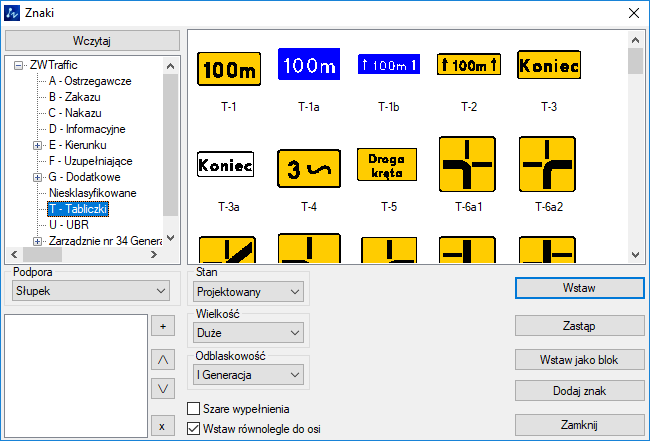Open the Podpora dropdown
This screenshot has width=650, height=441.
[x=91, y=291]
